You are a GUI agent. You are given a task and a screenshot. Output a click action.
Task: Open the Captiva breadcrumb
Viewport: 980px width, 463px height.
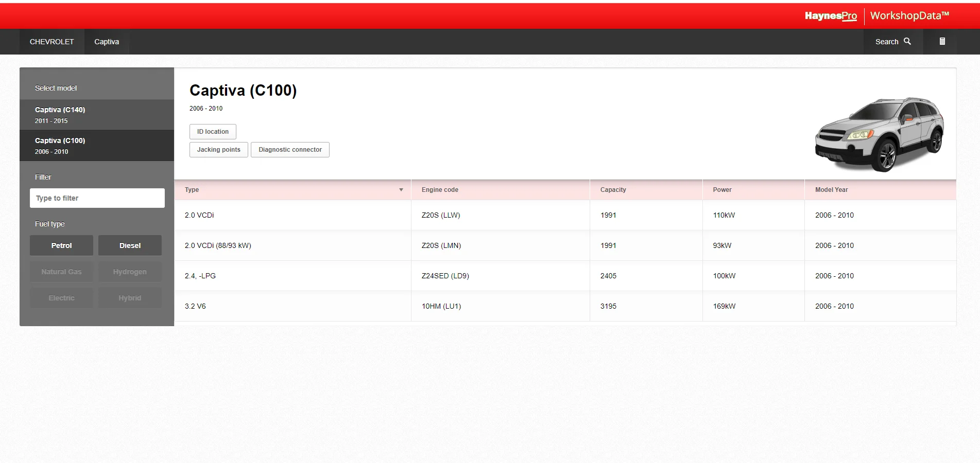pos(107,42)
